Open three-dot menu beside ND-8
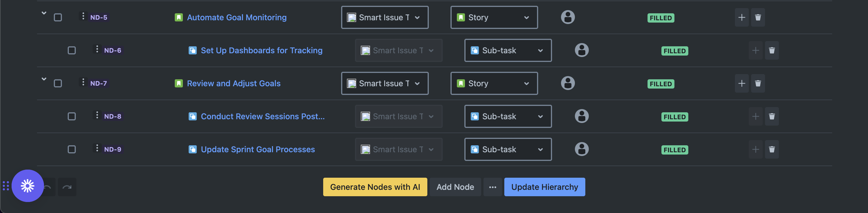The height and width of the screenshot is (213, 868). 97,115
